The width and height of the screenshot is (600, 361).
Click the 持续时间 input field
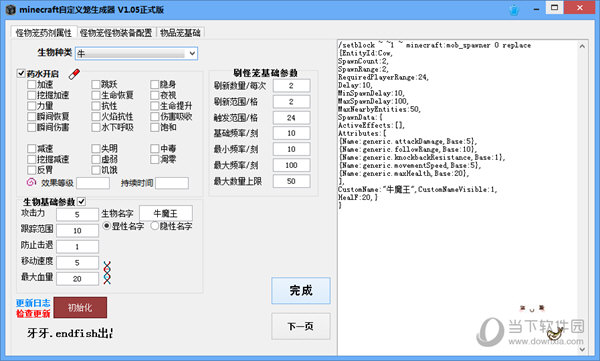coord(172,183)
